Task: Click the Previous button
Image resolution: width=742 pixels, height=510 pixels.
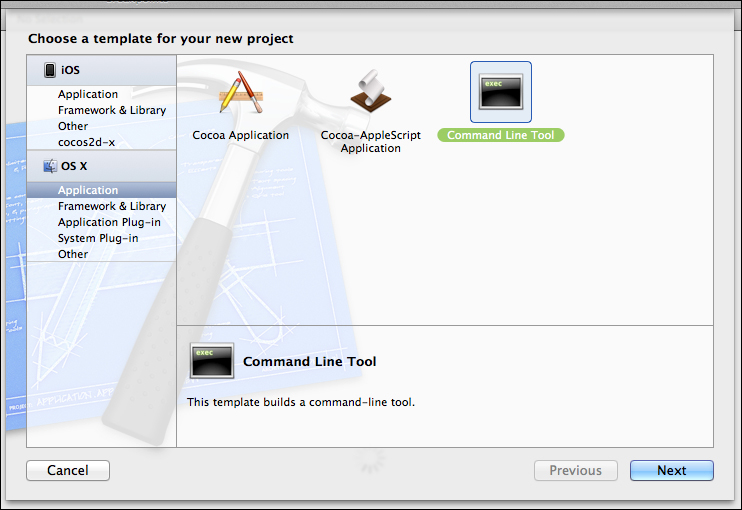Action: 575,470
